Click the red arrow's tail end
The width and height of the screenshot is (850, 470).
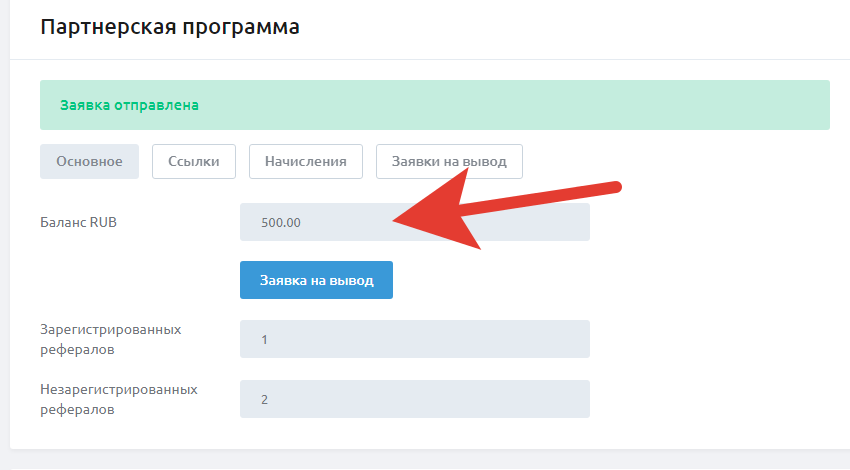[615, 188]
